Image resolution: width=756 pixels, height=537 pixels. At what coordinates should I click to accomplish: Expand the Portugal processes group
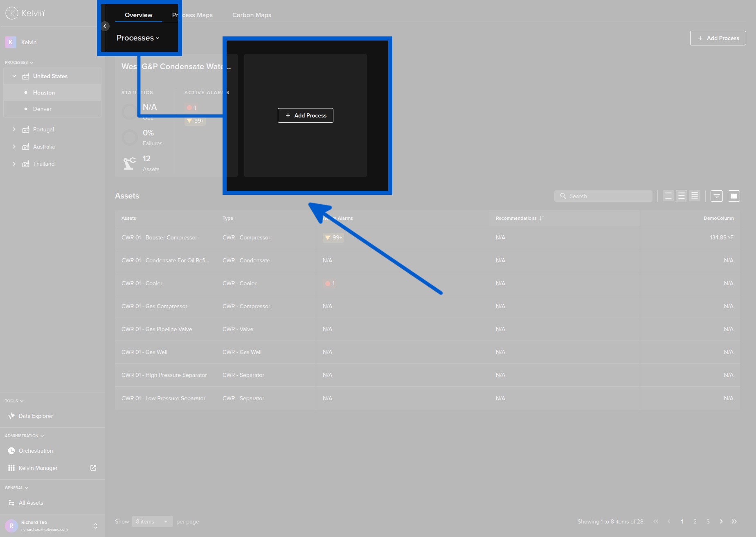[x=15, y=129]
